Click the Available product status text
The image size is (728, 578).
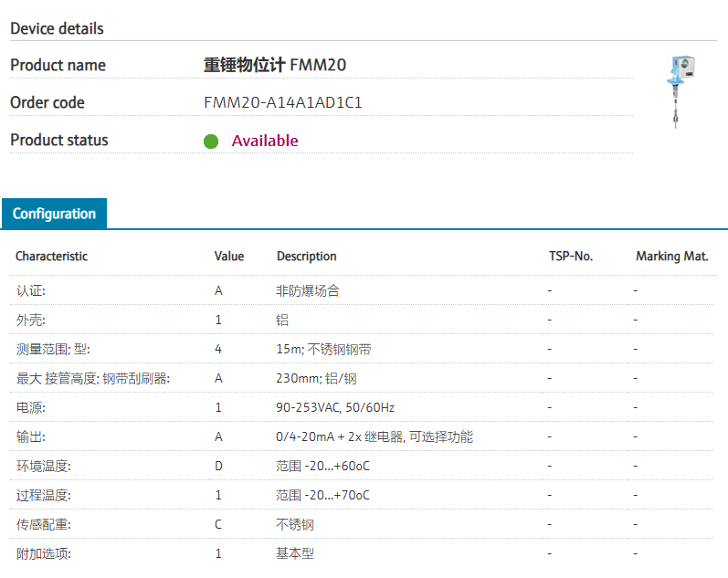265,141
